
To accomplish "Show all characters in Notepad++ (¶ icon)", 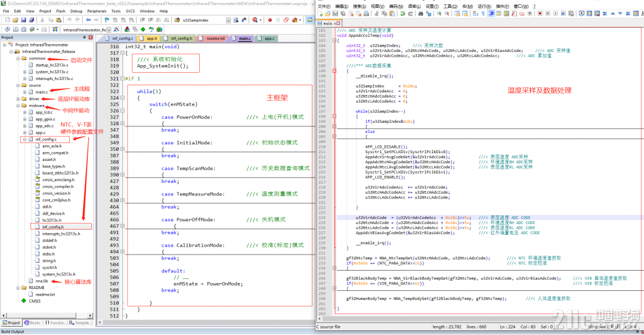I will (483, 14).
